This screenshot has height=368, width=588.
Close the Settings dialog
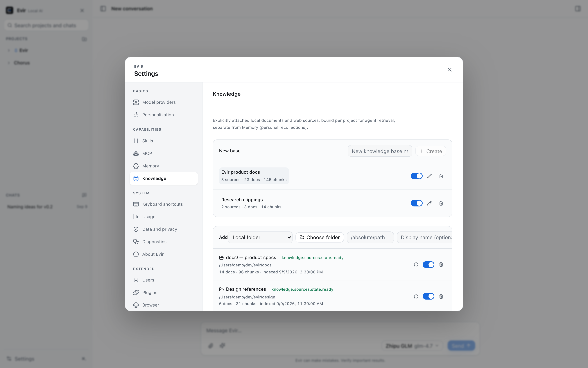click(449, 70)
